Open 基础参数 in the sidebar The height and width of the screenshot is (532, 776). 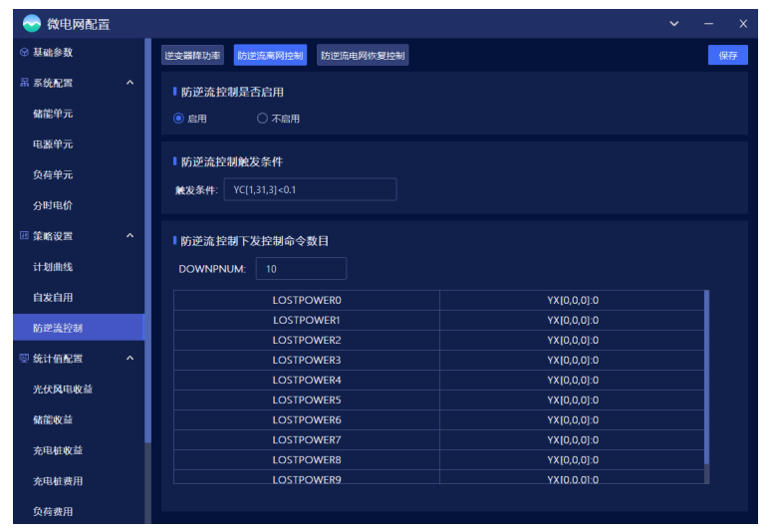point(53,52)
